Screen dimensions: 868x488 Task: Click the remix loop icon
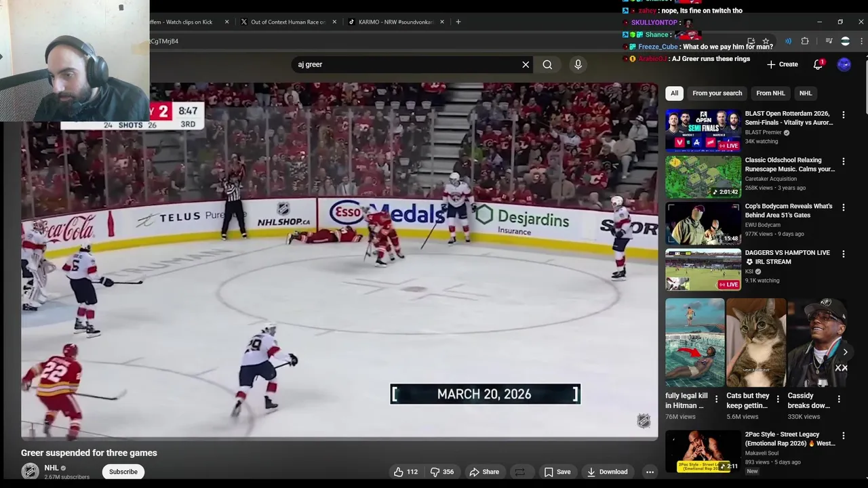pyautogui.click(x=520, y=472)
